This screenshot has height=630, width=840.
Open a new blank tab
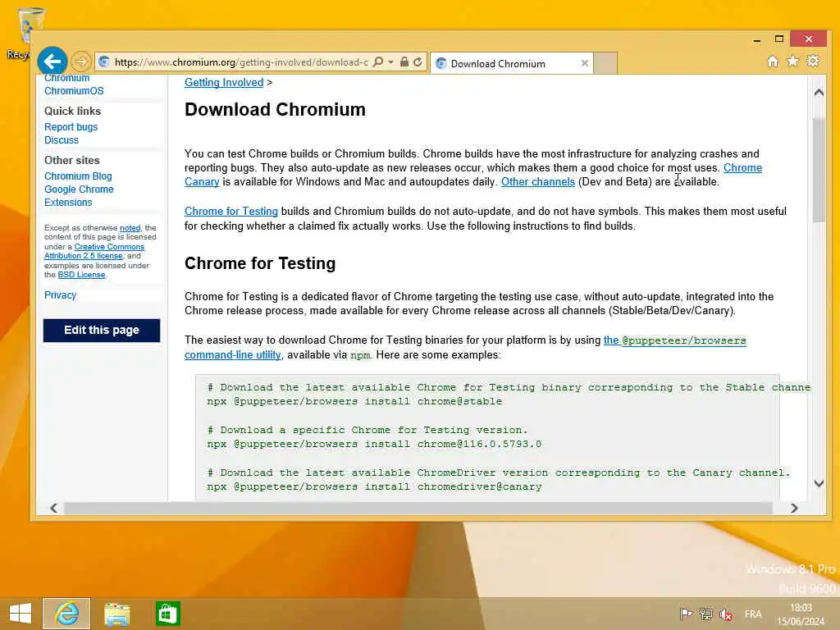click(606, 63)
